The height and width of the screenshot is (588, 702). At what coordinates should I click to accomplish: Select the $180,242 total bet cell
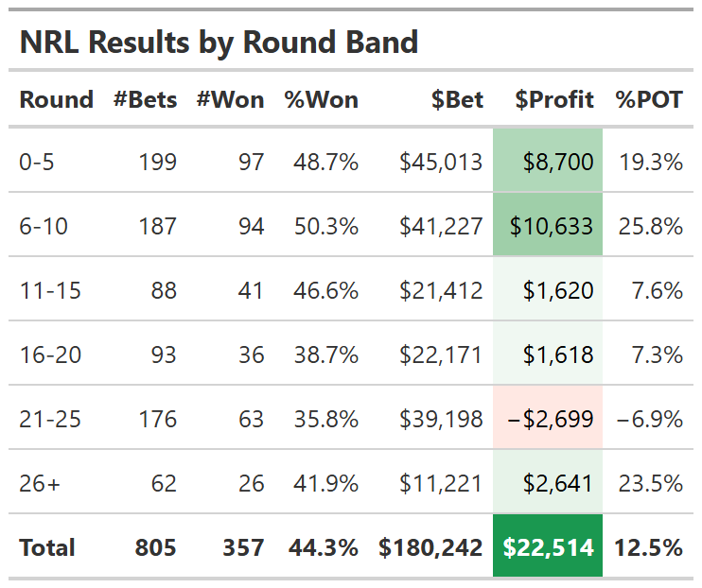[x=430, y=547]
